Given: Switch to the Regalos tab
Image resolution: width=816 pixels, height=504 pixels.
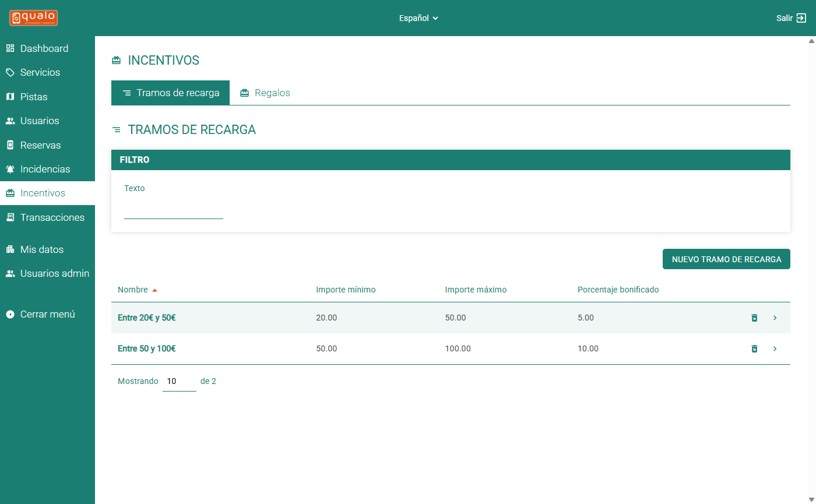Looking at the screenshot, I should (x=265, y=93).
